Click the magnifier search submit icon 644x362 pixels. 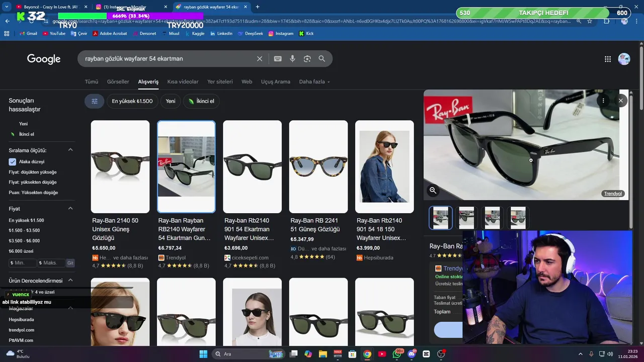point(322,59)
